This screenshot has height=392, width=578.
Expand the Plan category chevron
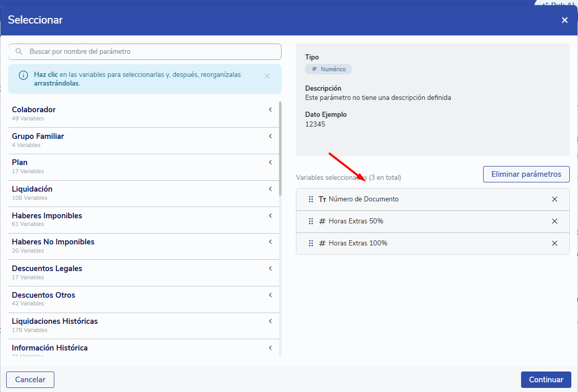tap(270, 162)
